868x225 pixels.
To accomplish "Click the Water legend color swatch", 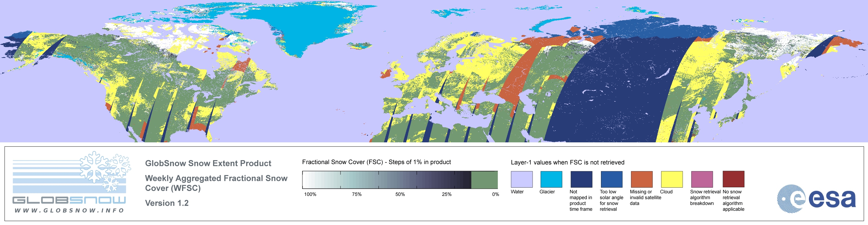I will pyautogui.click(x=522, y=179).
